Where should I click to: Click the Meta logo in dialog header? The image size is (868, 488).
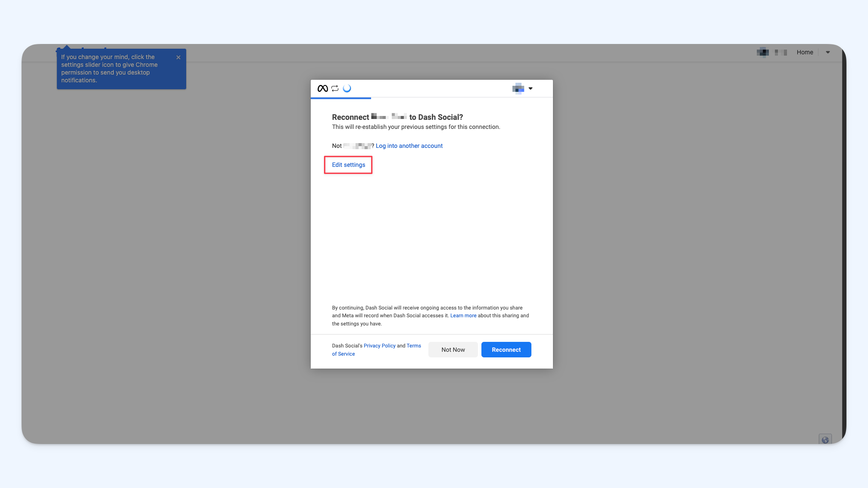tap(322, 88)
